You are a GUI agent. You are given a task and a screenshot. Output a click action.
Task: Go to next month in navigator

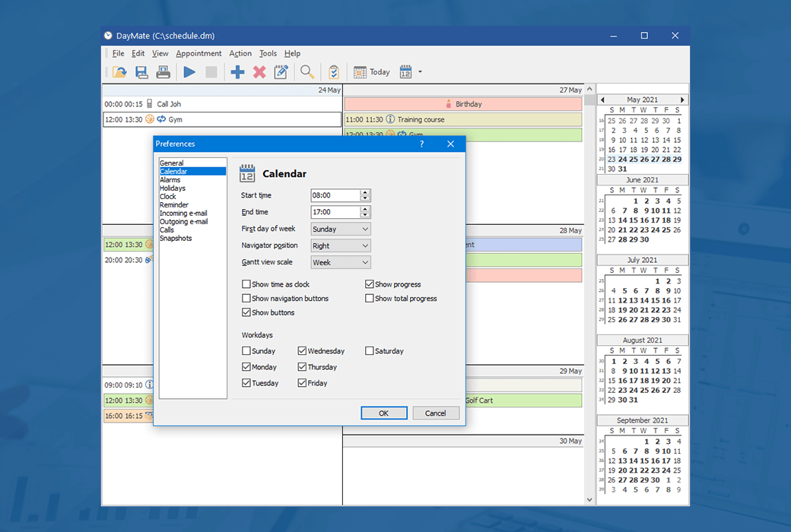[682, 100]
